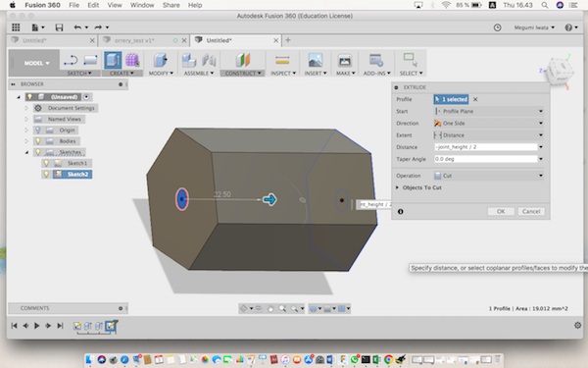Clear the profile selection X button
The height and width of the screenshot is (368, 588).
[x=475, y=99]
